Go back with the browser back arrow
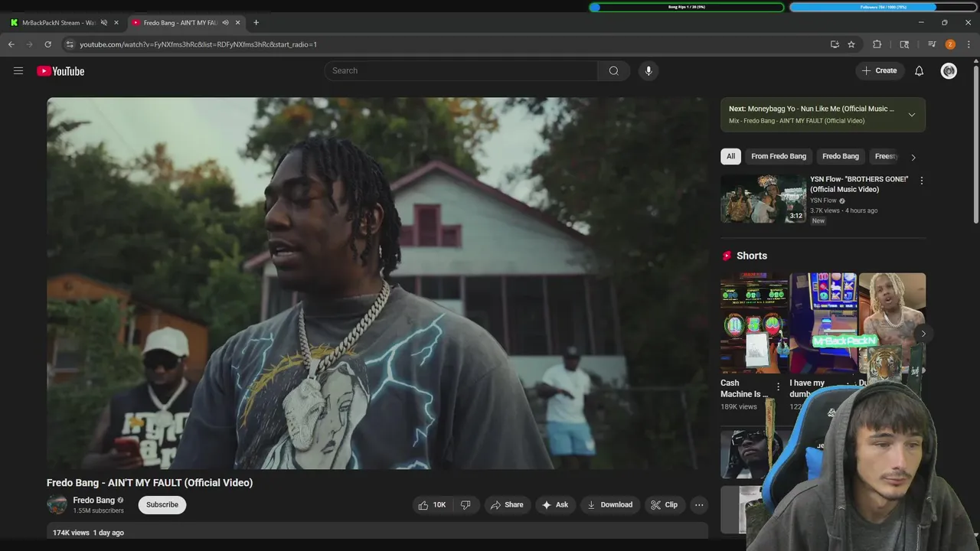The width and height of the screenshot is (980, 551). (11, 44)
